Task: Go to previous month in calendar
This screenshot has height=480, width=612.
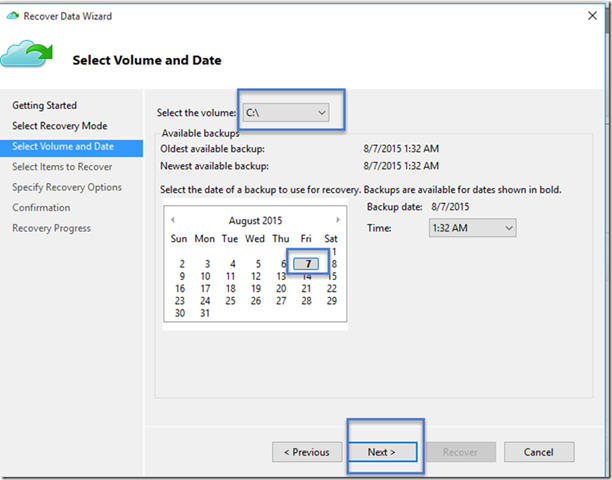Action: [172, 219]
